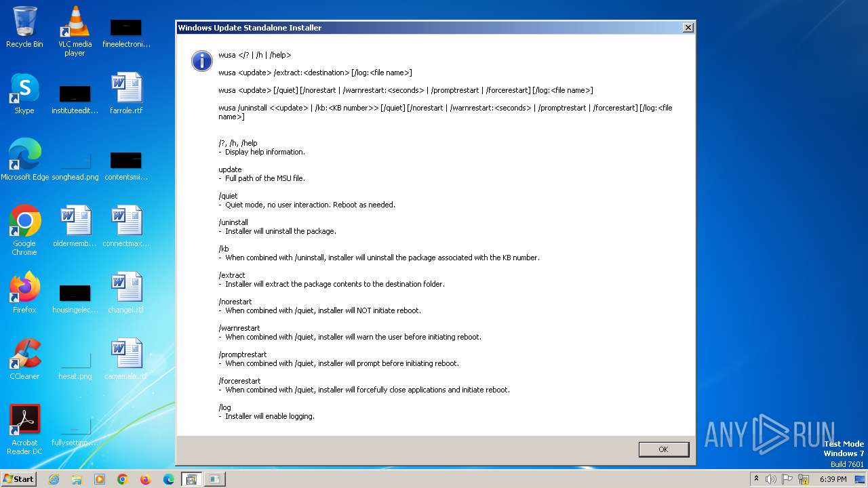
Task: Click 'Installer will uninstall the package.' text
Action: [x=281, y=231]
